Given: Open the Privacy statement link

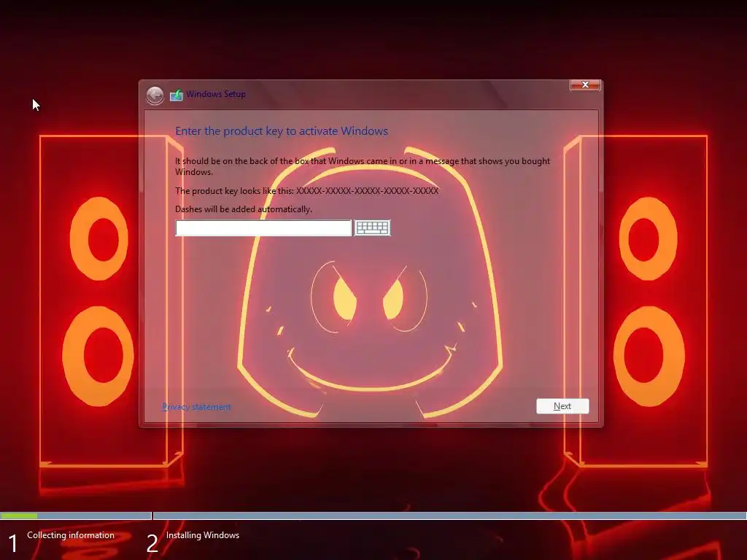Looking at the screenshot, I should tap(197, 407).
